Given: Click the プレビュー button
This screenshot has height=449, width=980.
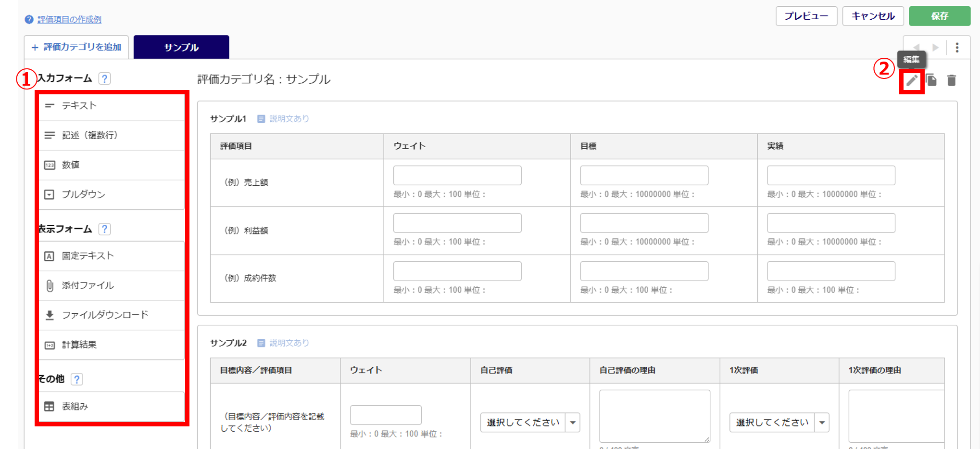Looking at the screenshot, I should (806, 16).
